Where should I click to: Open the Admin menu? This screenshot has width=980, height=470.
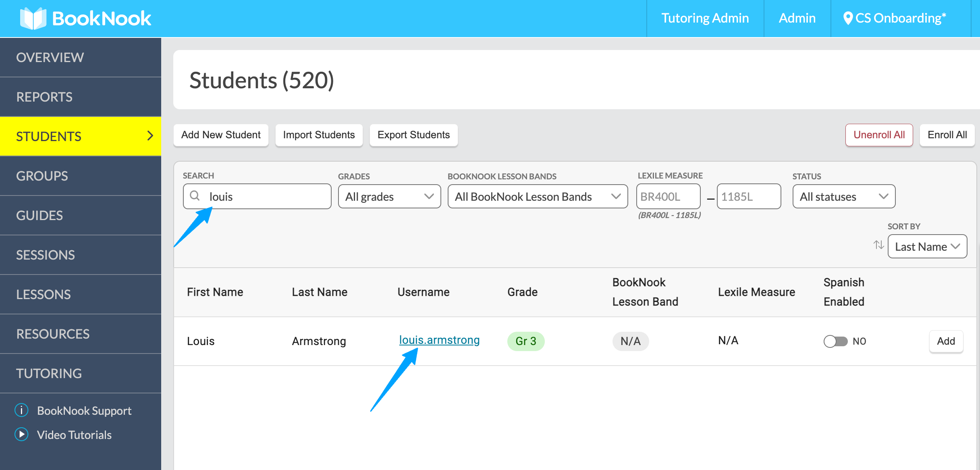point(797,18)
